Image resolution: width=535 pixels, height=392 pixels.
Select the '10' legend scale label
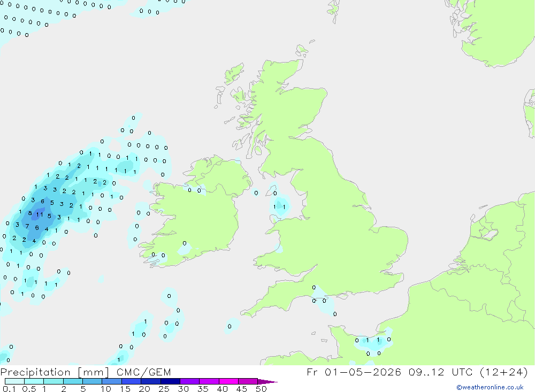[x=106, y=389]
